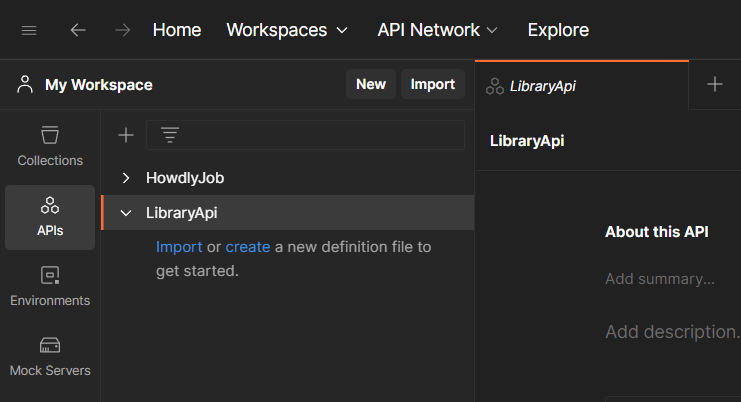Click the About this API heading

pyautogui.click(x=657, y=232)
